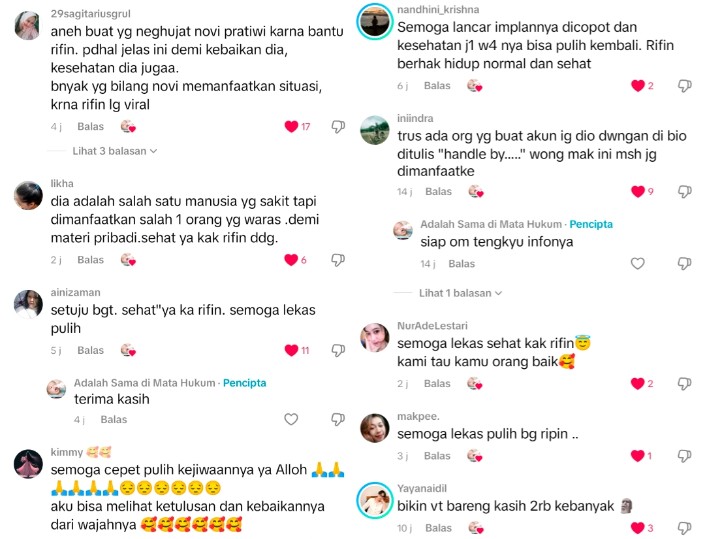
Task: Unlike 29sagitariusgrul's comment with 17 likes
Action: pos(291,126)
